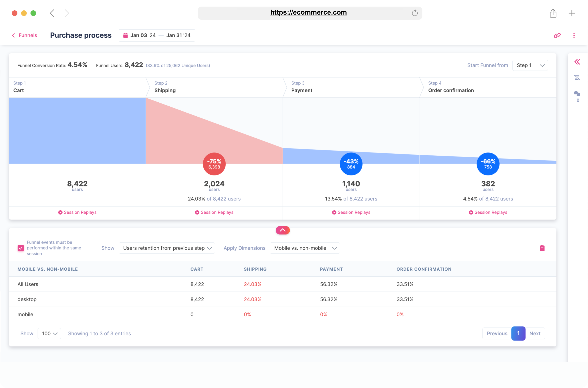
Task: Collapse the funnel chart with pink chevron
Action: coord(282,230)
